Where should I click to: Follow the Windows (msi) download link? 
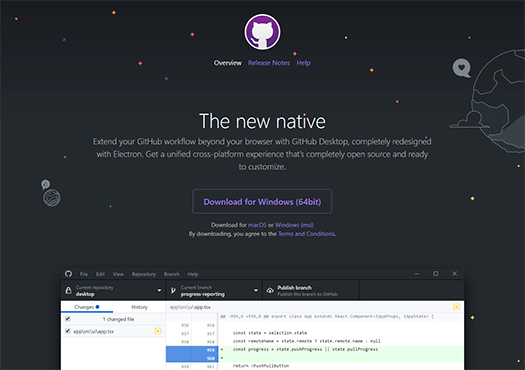pyautogui.click(x=294, y=225)
